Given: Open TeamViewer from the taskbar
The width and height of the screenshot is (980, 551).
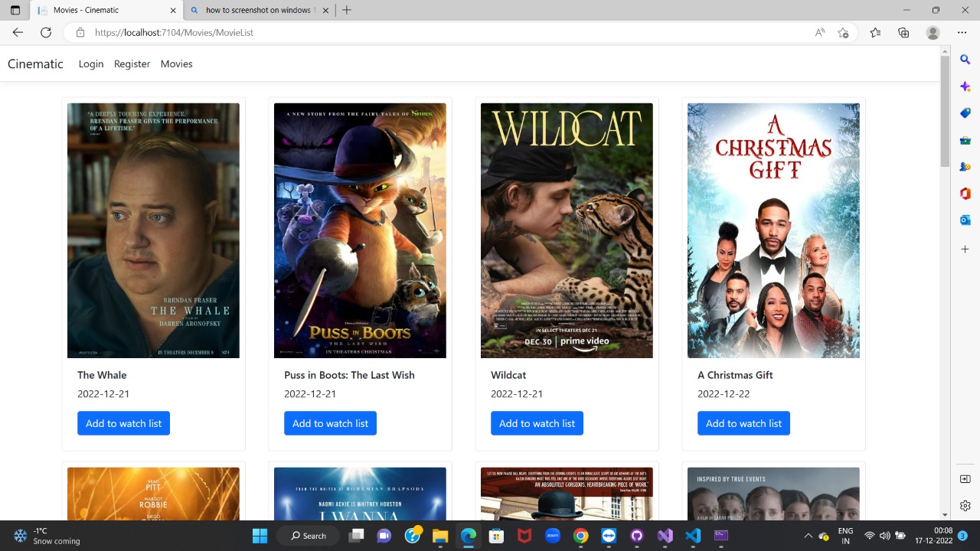Looking at the screenshot, I should (609, 536).
